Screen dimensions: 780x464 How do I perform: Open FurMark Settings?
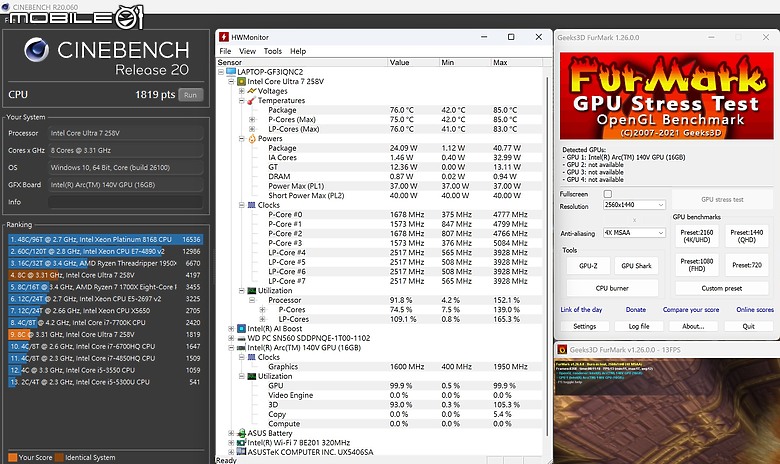click(585, 326)
